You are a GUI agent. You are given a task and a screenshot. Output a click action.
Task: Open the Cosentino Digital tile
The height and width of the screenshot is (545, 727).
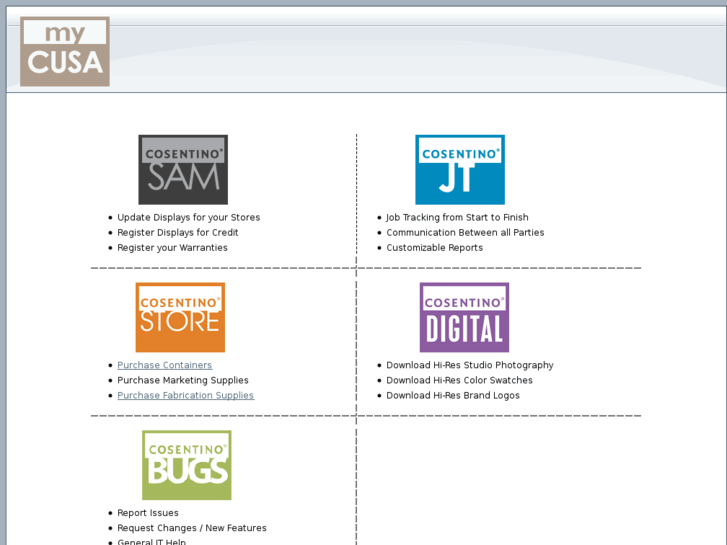[464, 317]
